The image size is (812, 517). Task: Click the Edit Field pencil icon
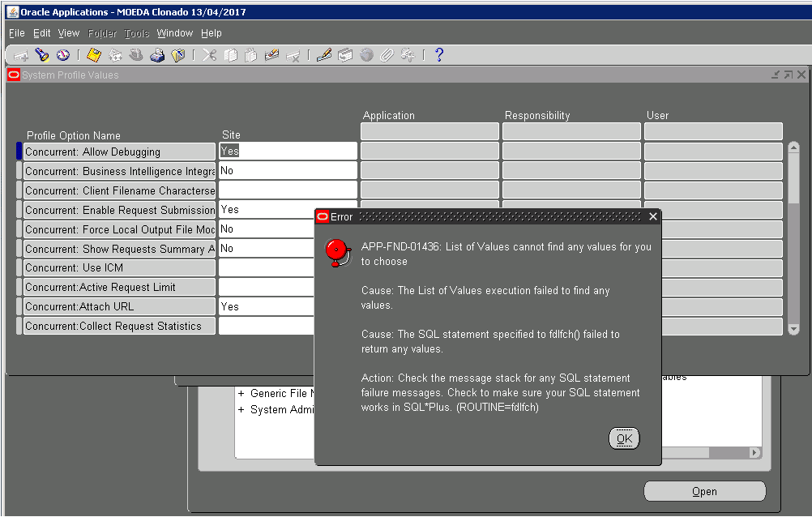tap(324, 55)
